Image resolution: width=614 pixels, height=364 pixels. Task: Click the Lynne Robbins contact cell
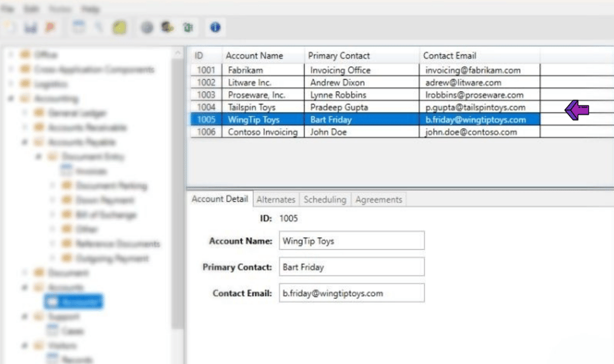(x=362, y=95)
